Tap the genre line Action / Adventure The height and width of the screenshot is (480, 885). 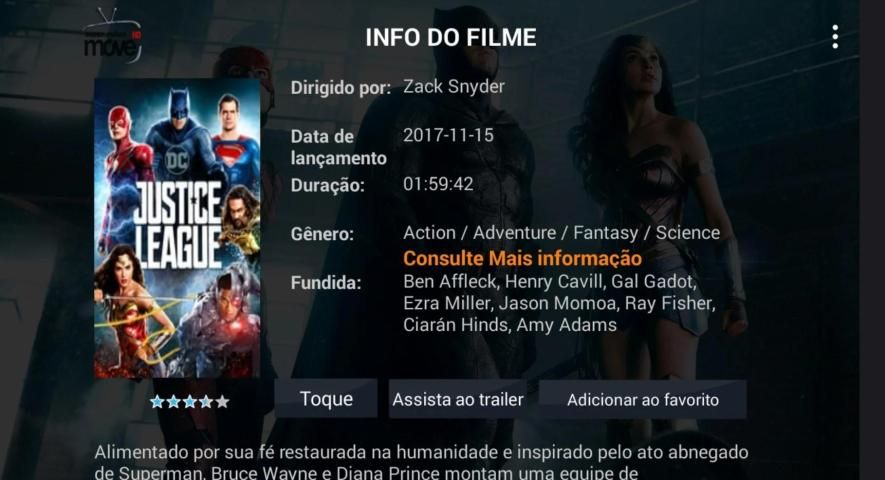pyautogui.click(x=562, y=233)
